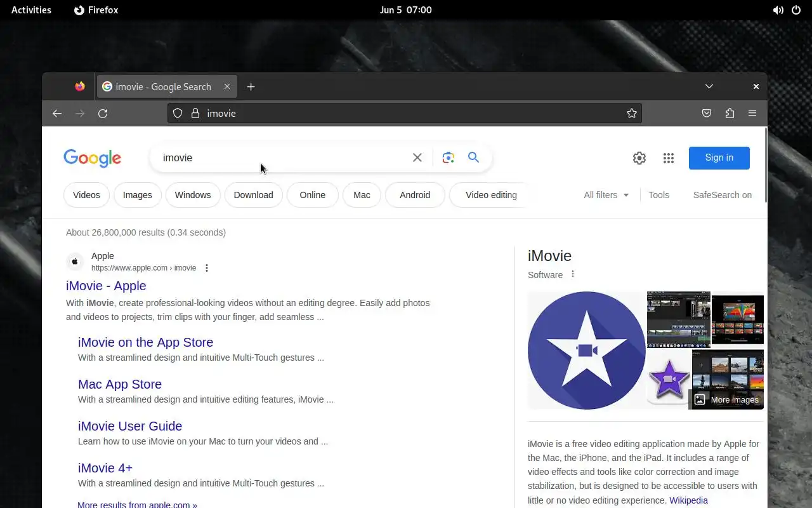Click the More images button

pyautogui.click(x=726, y=399)
